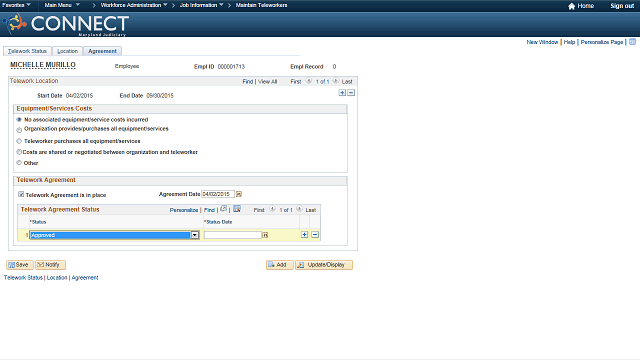
Task: Expand the Main Menu dropdown
Action: tap(62, 5)
